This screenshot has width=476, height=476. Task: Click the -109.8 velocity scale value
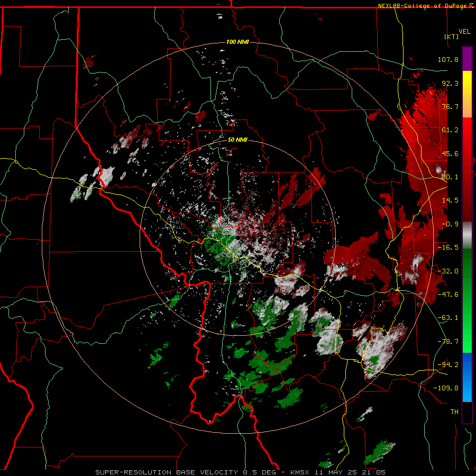coord(446,388)
